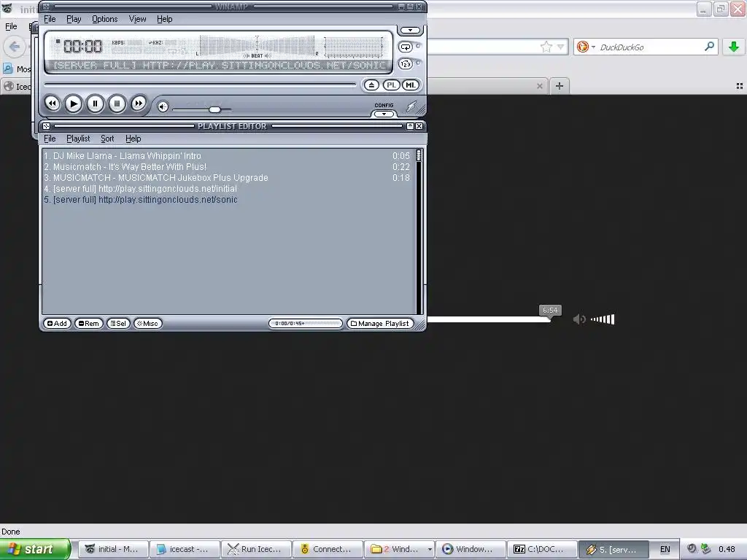Image resolution: width=747 pixels, height=560 pixels.
Task: Open the Windows Start menu
Action: (35, 549)
